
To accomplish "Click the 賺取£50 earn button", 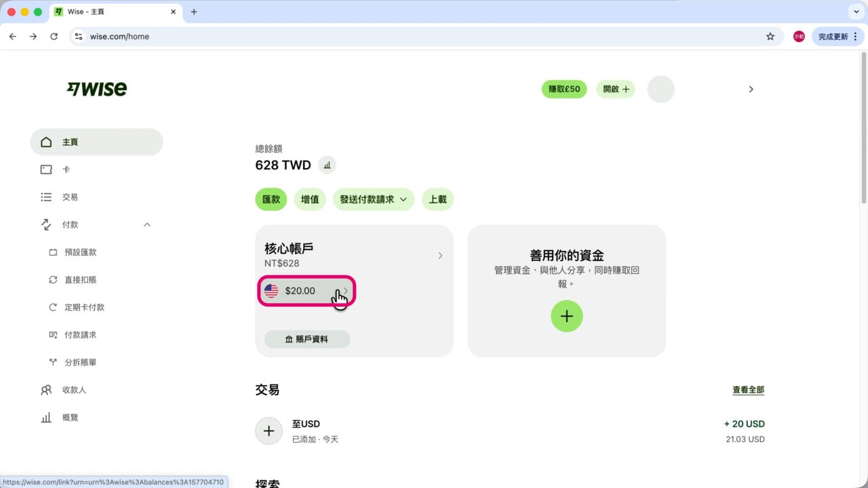I will click(564, 89).
